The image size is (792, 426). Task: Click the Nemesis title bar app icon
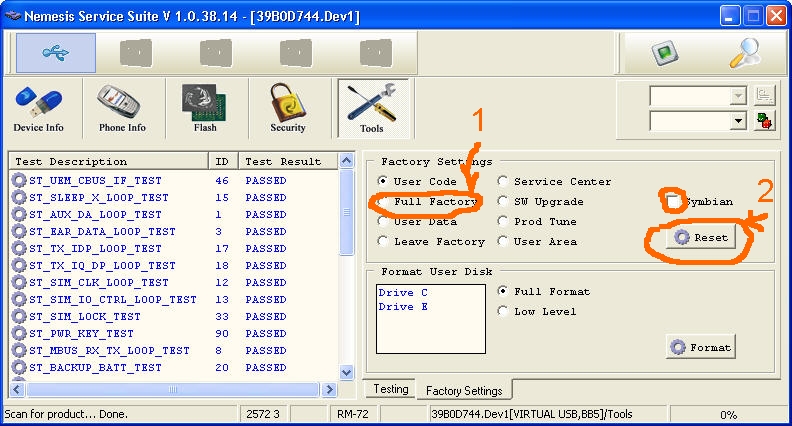pyautogui.click(x=12, y=16)
